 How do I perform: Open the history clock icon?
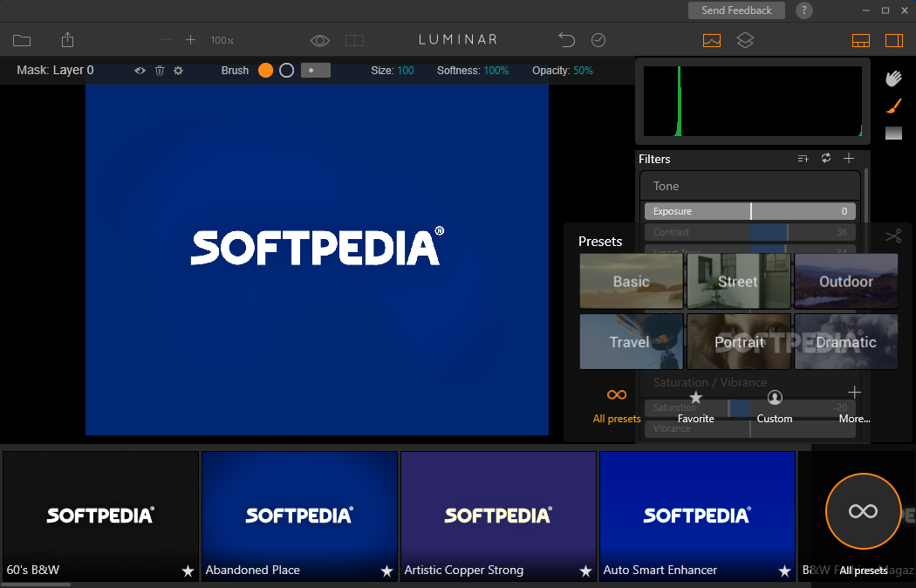598,40
